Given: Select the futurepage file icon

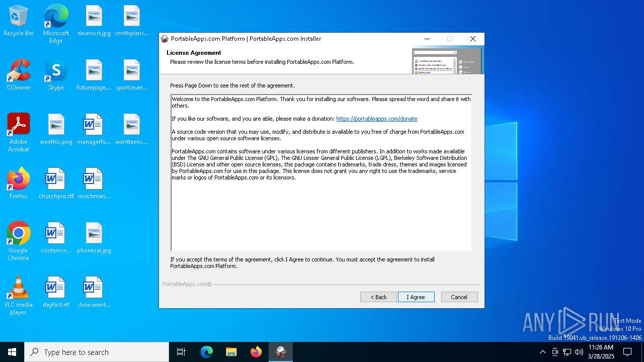Looking at the screenshot, I should point(94,75).
